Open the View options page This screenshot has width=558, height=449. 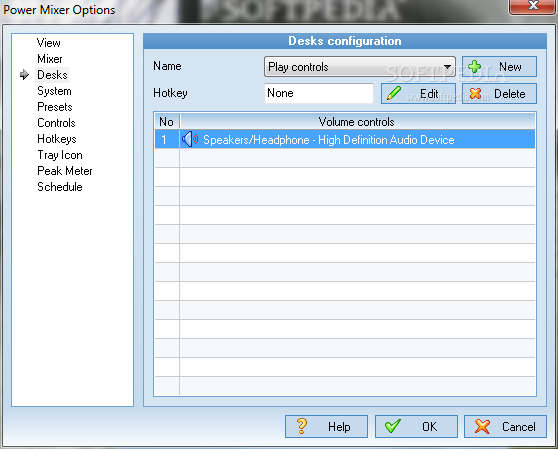point(49,43)
